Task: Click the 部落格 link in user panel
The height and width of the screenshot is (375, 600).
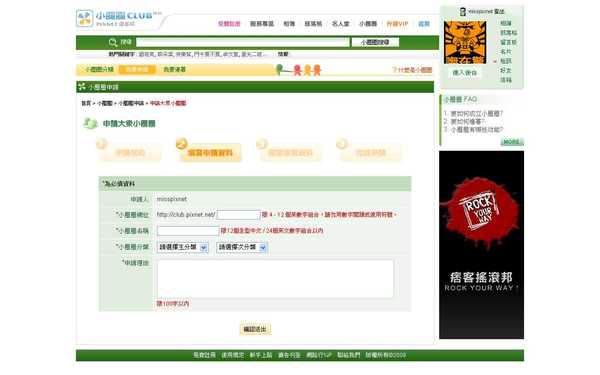Action: (x=509, y=33)
